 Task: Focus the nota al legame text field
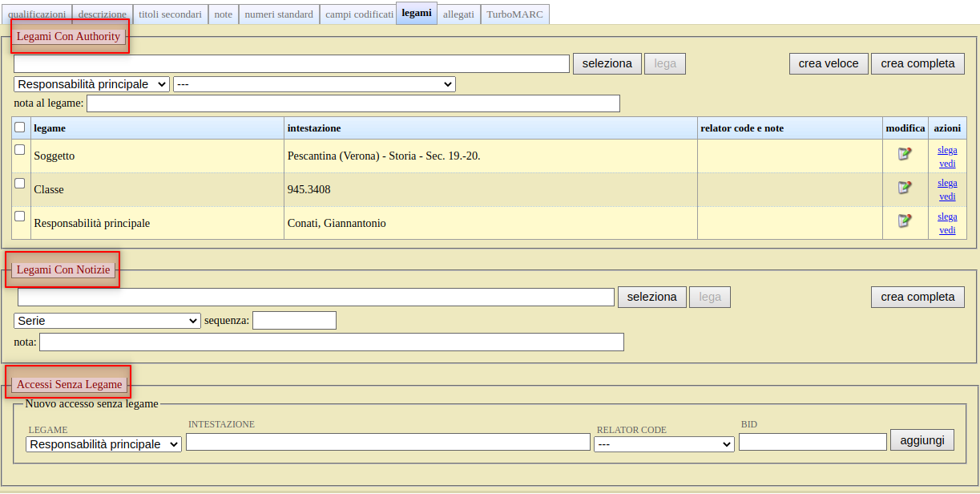[353, 103]
